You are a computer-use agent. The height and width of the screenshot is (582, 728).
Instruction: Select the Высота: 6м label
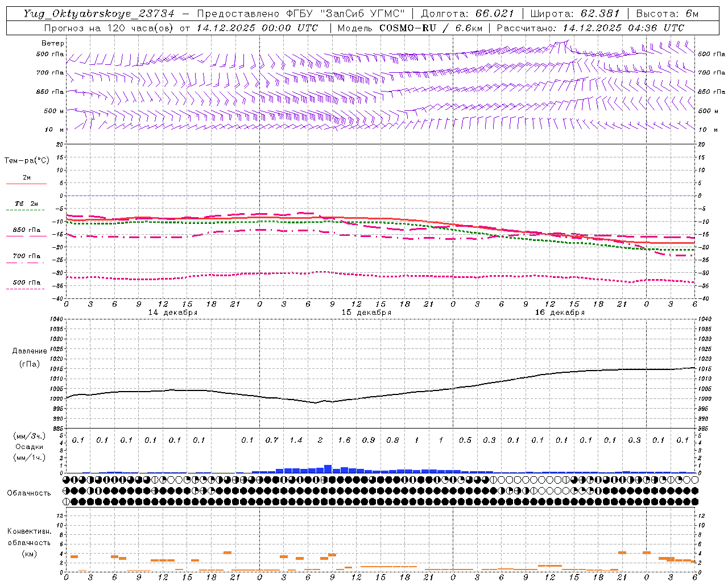click(x=667, y=14)
